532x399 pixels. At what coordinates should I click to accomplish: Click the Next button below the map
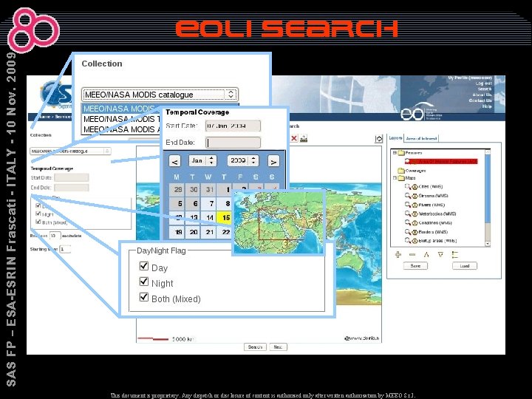pos(279,347)
